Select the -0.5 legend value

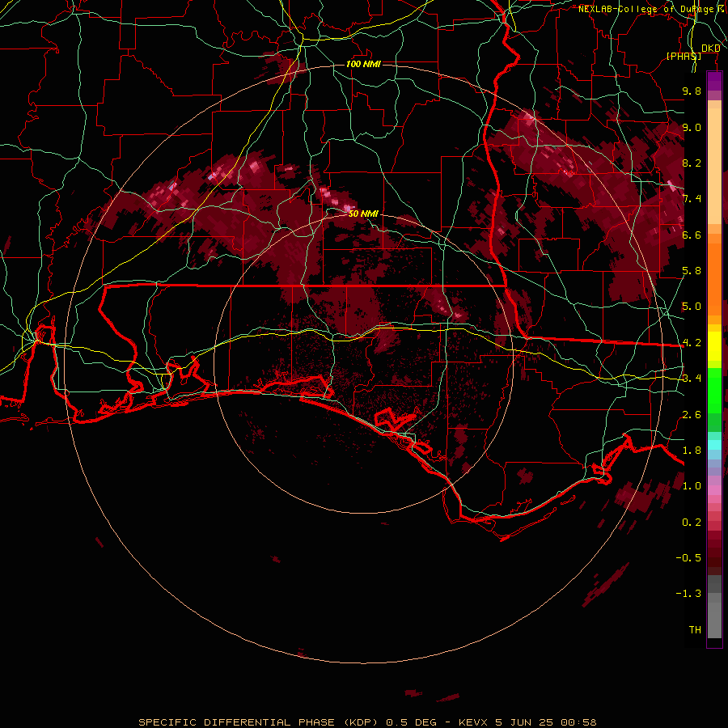(688, 558)
